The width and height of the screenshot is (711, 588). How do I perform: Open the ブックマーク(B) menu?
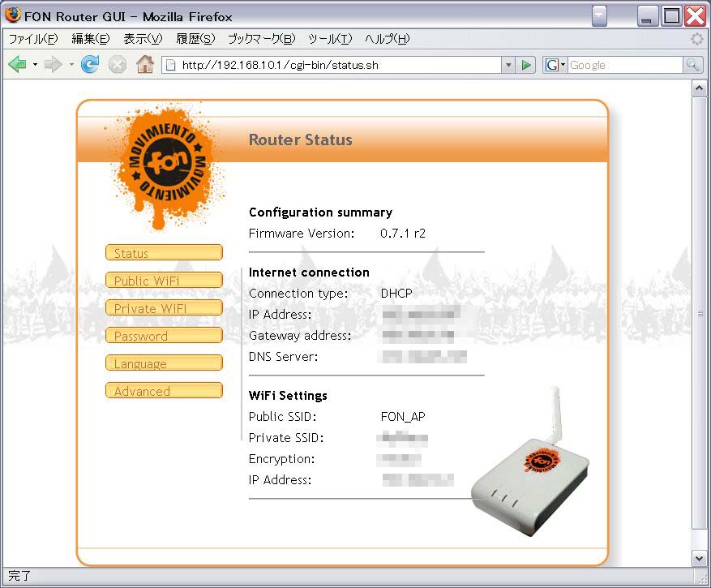(261, 39)
